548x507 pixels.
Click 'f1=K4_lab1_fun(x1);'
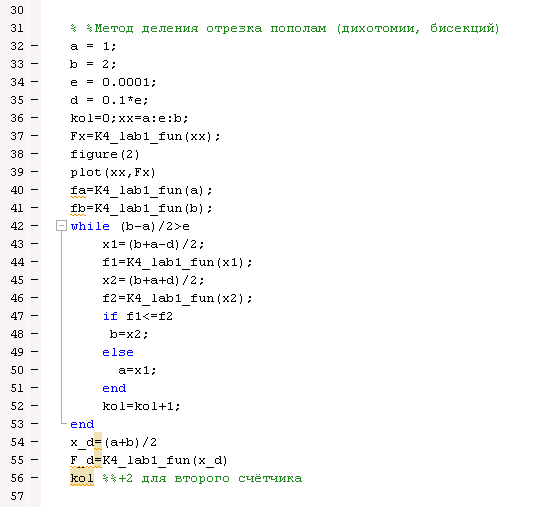pyautogui.click(x=177, y=262)
